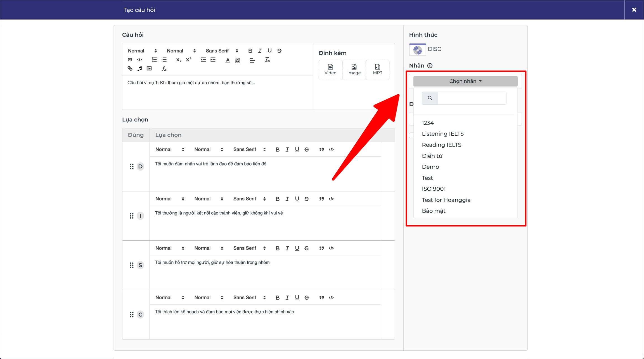Click the label search input field
This screenshot has width=644, height=359.
coord(472,98)
